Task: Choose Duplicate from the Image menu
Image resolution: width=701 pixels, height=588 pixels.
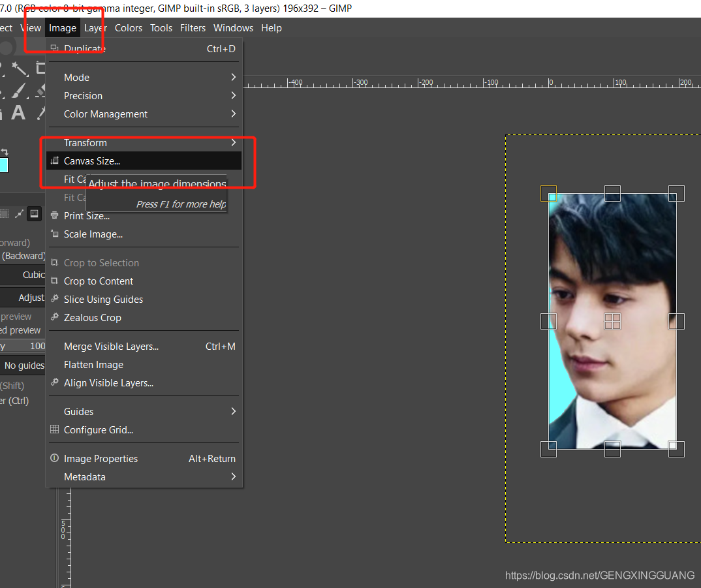Action: [x=144, y=49]
